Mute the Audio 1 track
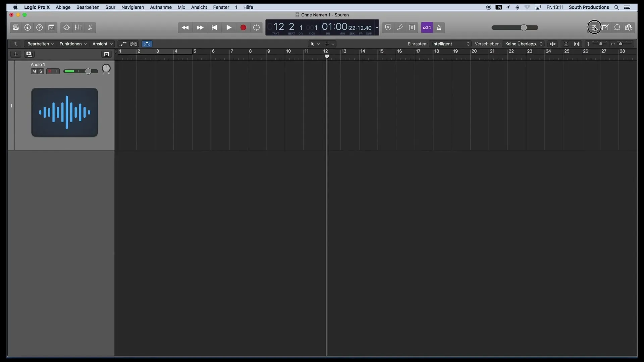644x362 pixels. pyautogui.click(x=34, y=71)
